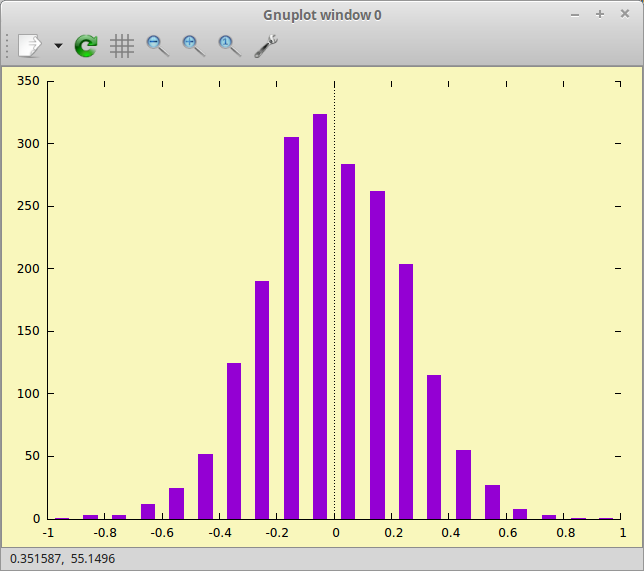This screenshot has height=571, width=644.
Task: Click the toolbar drag handle at left edge
Action: 8,45
